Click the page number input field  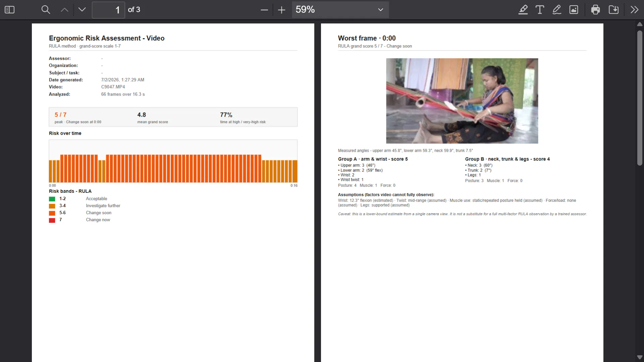[x=108, y=10]
